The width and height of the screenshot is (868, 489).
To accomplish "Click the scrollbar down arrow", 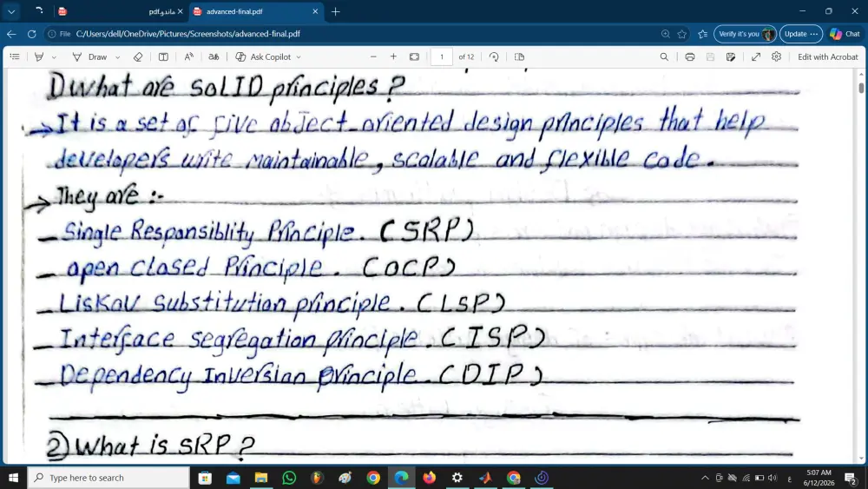I will click(x=861, y=459).
